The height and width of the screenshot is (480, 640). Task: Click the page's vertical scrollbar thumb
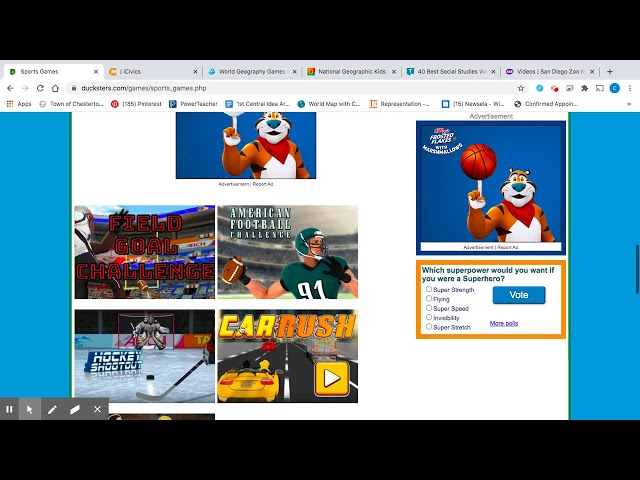coord(637,269)
